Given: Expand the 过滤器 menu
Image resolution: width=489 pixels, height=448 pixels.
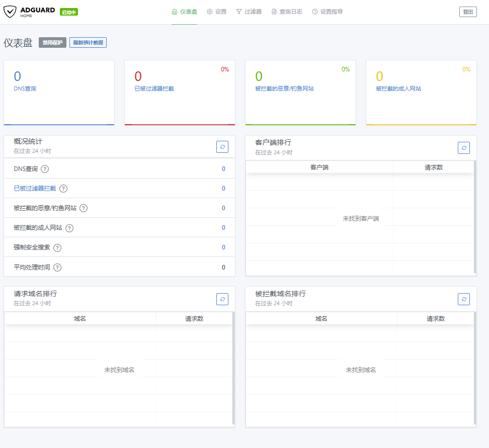Looking at the screenshot, I should (x=249, y=12).
